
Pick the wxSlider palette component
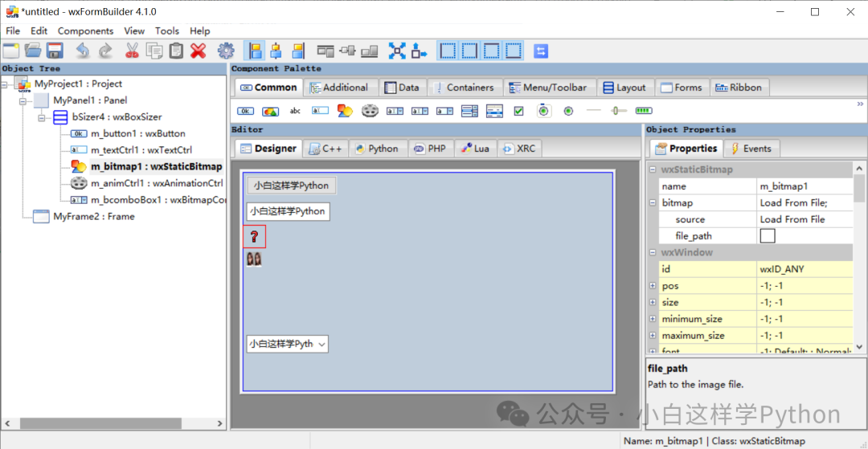[618, 111]
